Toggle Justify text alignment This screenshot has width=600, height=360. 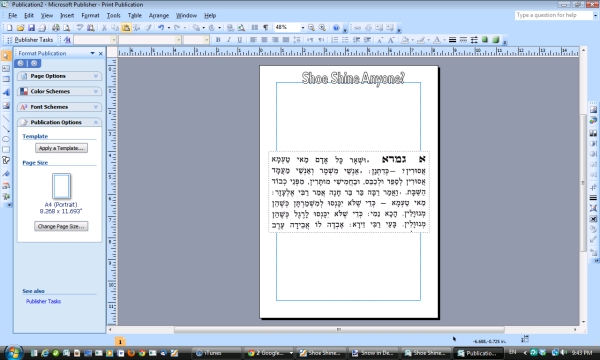(x=285, y=40)
